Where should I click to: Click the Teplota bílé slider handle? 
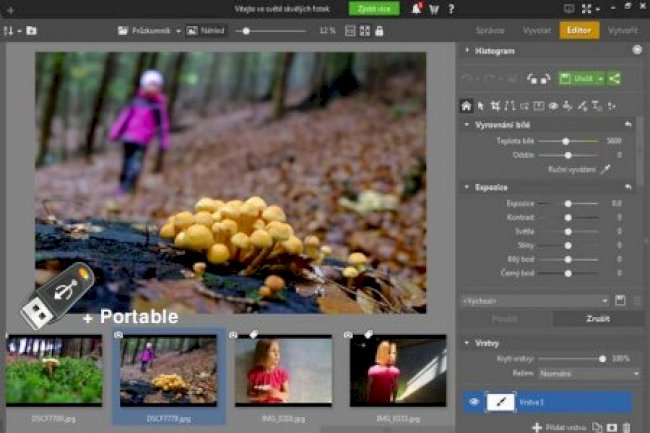coord(566,141)
